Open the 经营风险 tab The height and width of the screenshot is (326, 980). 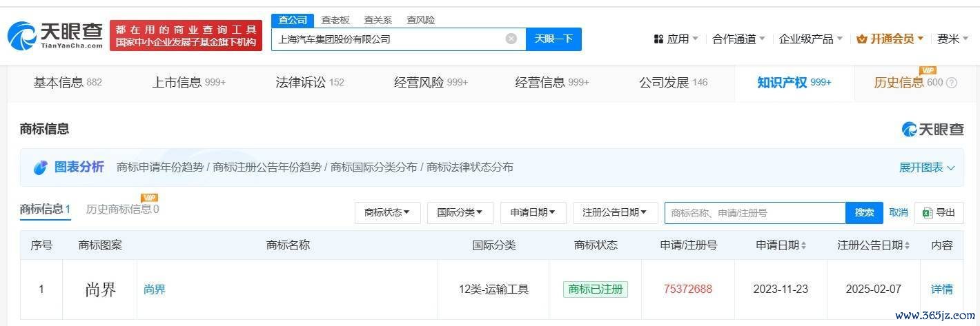(x=431, y=83)
